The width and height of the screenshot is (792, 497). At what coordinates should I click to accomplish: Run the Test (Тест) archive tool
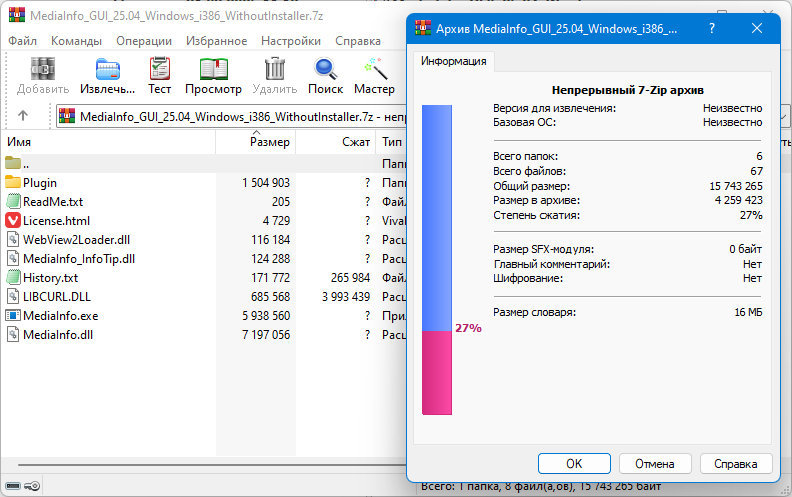(x=160, y=69)
